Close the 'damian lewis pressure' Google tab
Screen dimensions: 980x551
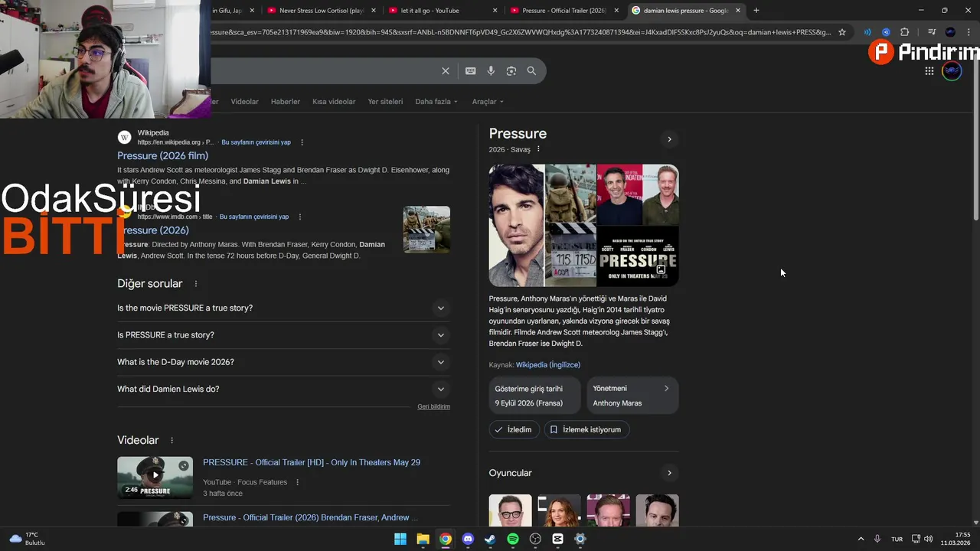pos(738,11)
